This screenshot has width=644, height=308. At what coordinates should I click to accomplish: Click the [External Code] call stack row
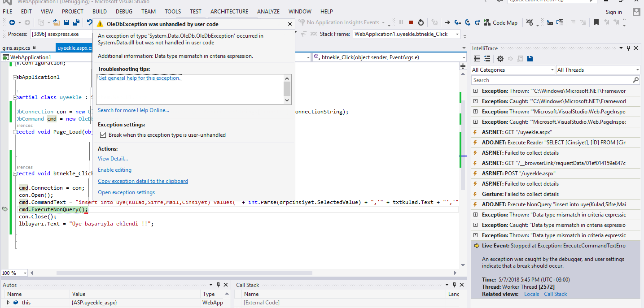pos(262,303)
